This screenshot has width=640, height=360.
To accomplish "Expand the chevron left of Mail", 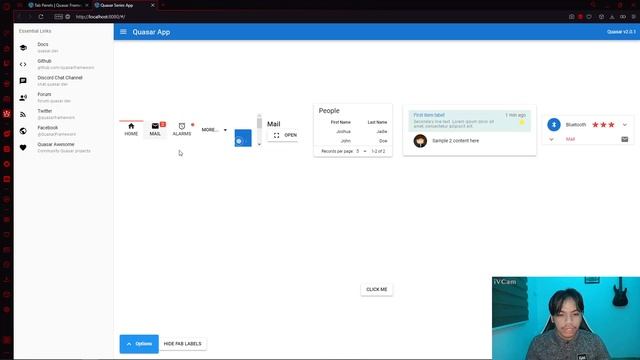I will point(551,139).
